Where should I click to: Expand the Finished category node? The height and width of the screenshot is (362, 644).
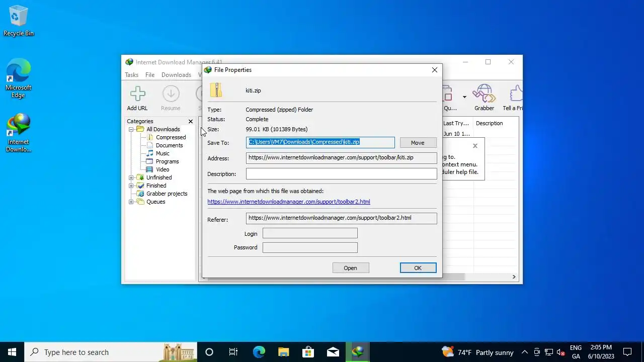131,186
